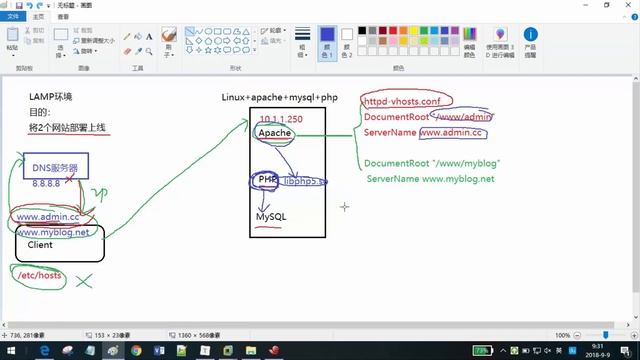
Task: Select the Triangle shape in the shapes gallery
Action: point(246,31)
